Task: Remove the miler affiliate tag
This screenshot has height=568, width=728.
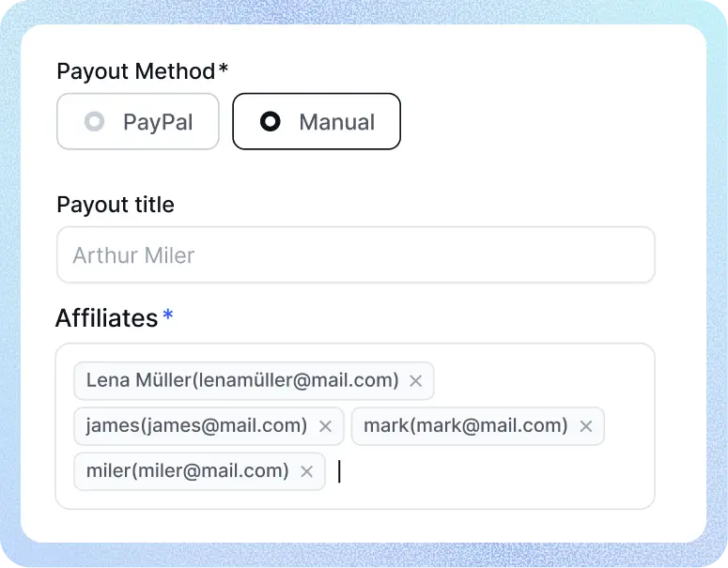Action: pyautogui.click(x=306, y=471)
